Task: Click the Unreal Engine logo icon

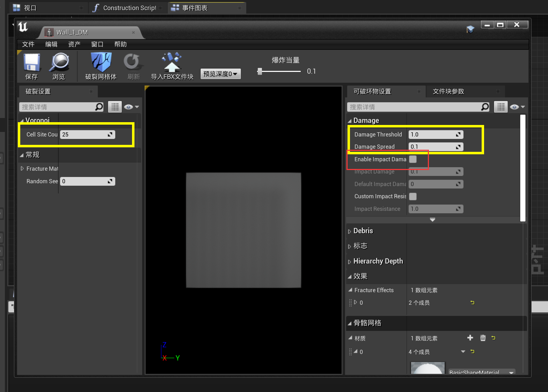Action: click(23, 27)
